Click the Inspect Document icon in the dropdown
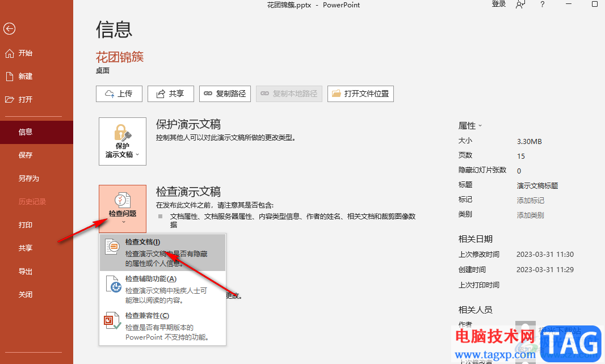The width and height of the screenshot is (605, 364). click(112, 247)
